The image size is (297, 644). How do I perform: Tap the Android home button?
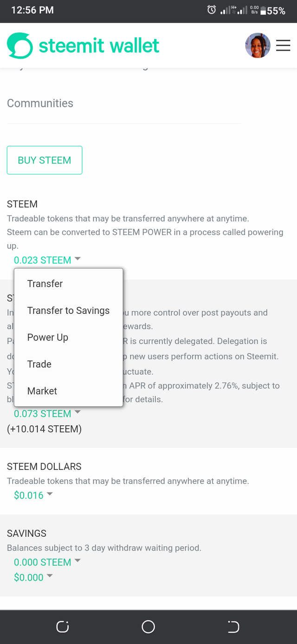(148, 627)
